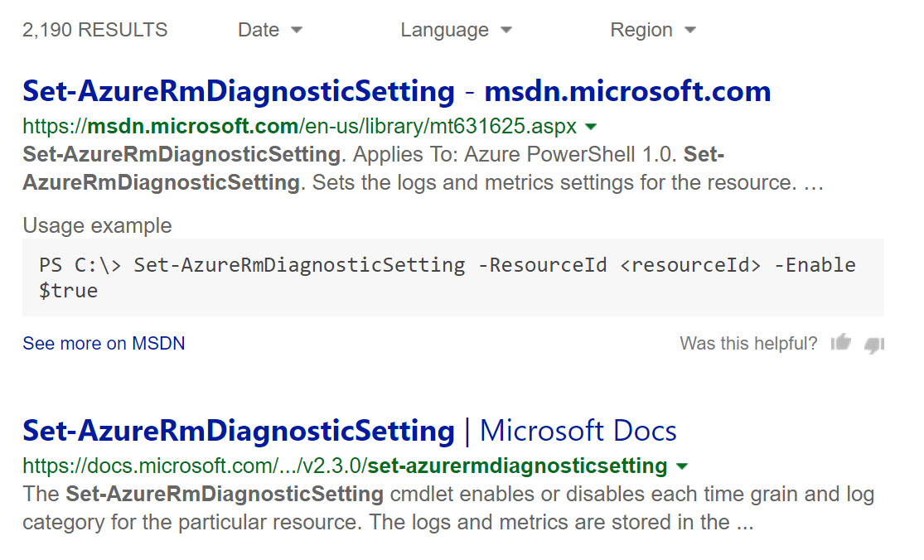Image resolution: width=924 pixels, height=560 pixels.
Task: Click the thumbs down not helpful icon
Action: (x=873, y=344)
